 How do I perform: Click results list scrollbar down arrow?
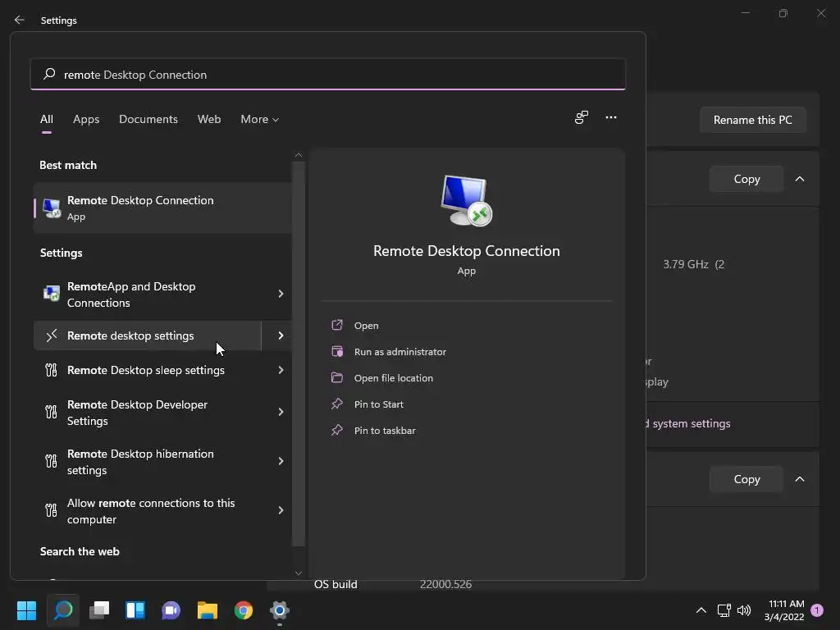click(x=299, y=573)
